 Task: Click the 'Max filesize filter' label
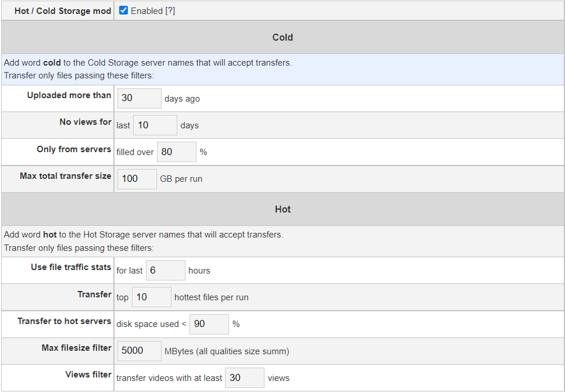76,348
